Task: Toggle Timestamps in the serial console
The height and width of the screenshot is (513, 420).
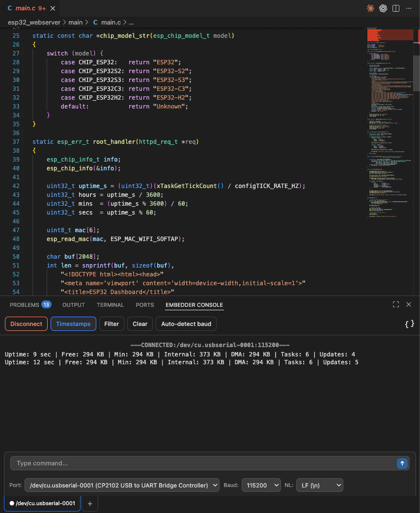Action: click(73, 324)
